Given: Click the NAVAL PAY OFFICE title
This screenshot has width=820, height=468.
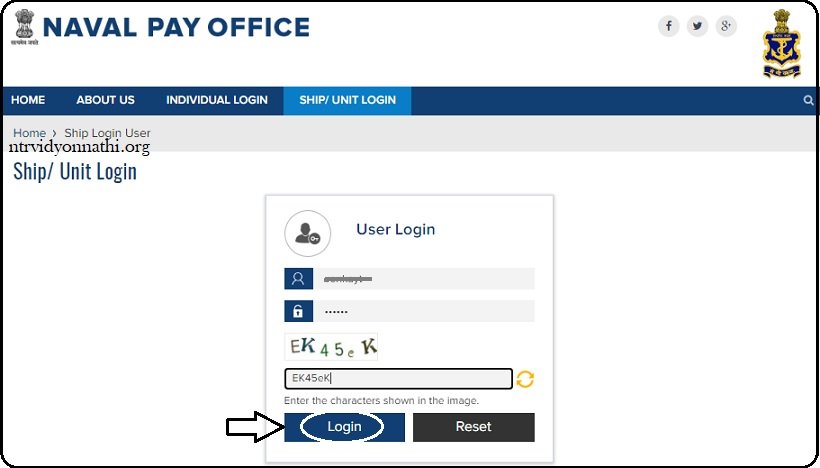Looking at the screenshot, I should 176,27.
